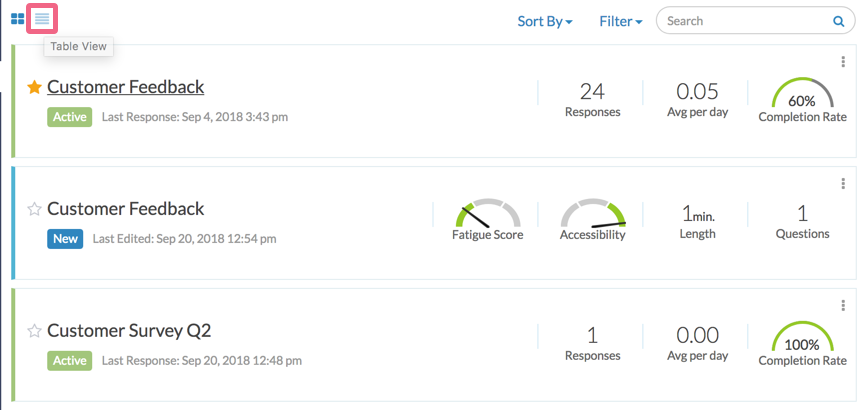Viewport: 865px width, 410px height.
Task: Star the Customer Survey Q2 survey
Action: [34, 331]
